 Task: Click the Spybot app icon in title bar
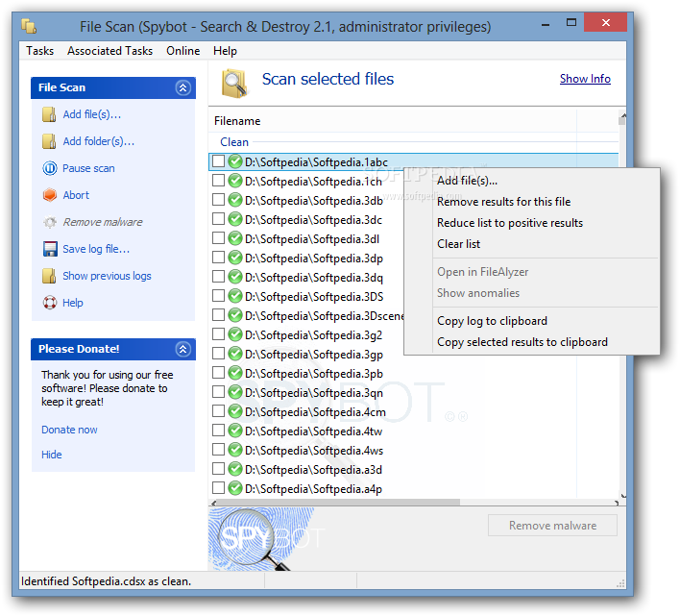29,27
